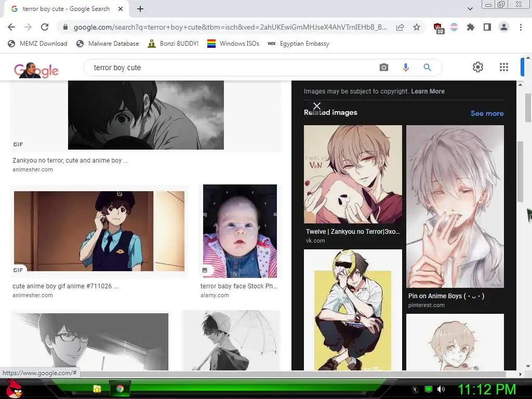Go forward in browser history
Image resolution: width=532 pixels, height=399 pixels.
click(x=28, y=27)
